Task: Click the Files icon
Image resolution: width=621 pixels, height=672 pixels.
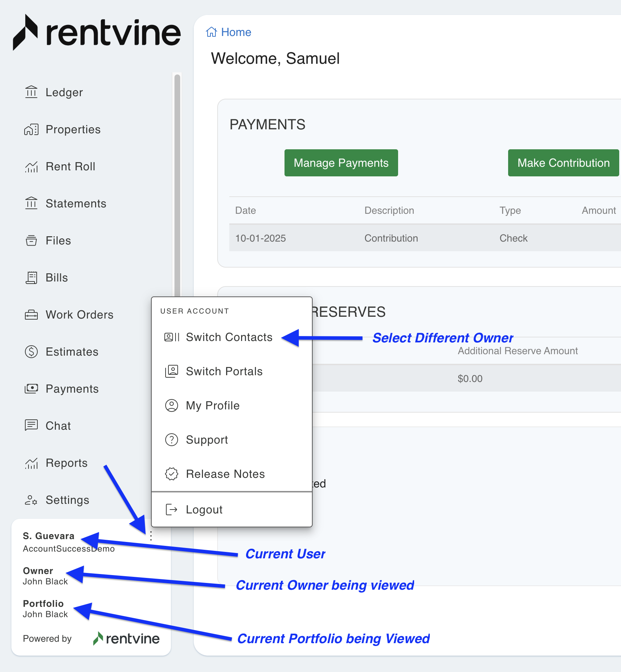Action: pyautogui.click(x=31, y=241)
